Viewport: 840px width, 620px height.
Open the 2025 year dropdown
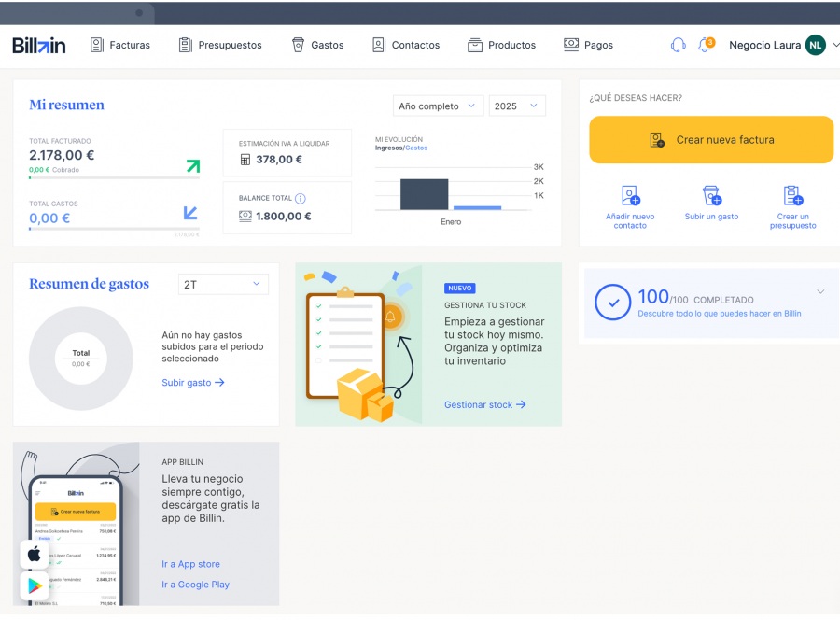[517, 106]
